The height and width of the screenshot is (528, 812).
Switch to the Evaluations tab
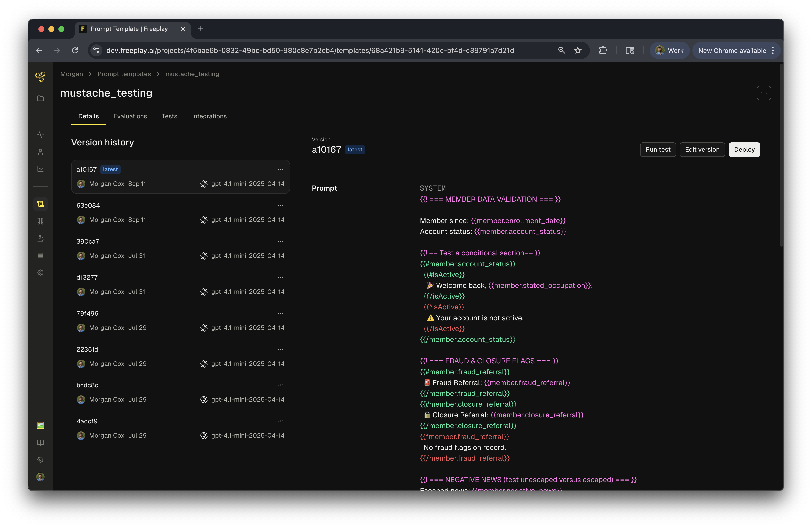[x=130, y=116]
